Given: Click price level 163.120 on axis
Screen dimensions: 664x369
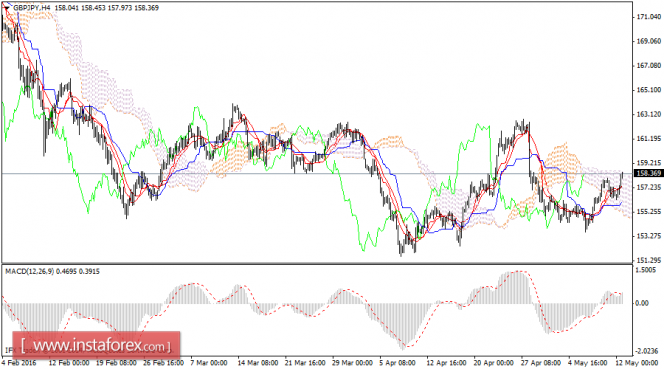Looking at the screenshot, I should (649, 114).
